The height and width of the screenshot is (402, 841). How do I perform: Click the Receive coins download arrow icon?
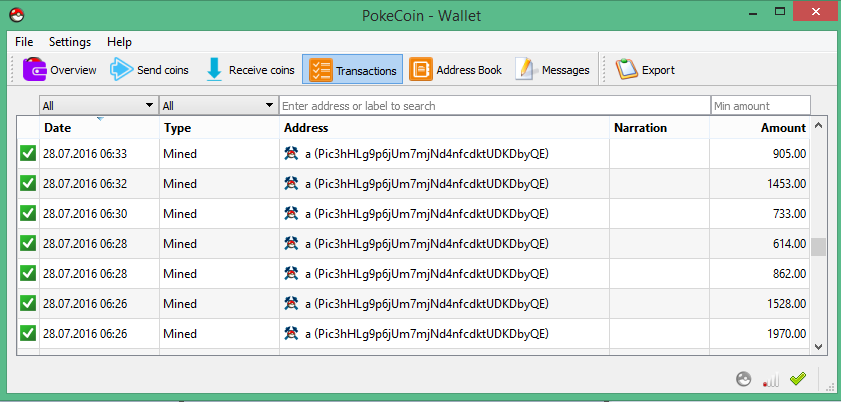(x=214, y=70)
